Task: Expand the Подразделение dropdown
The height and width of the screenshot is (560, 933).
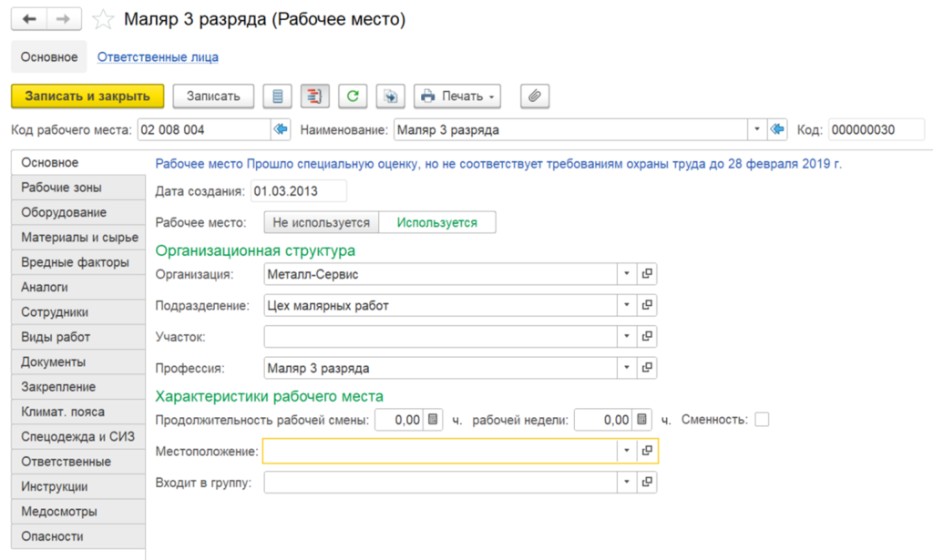Action: (x=627, y=306)
